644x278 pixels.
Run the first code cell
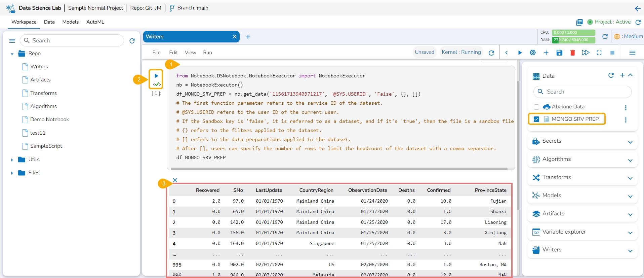156,76
